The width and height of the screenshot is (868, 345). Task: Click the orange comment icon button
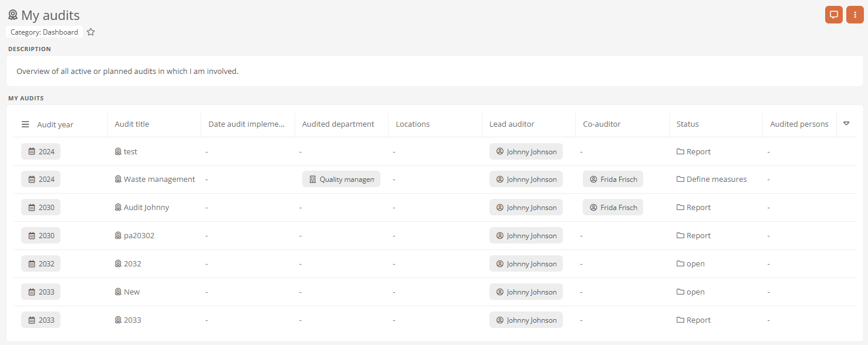point(833,15)
